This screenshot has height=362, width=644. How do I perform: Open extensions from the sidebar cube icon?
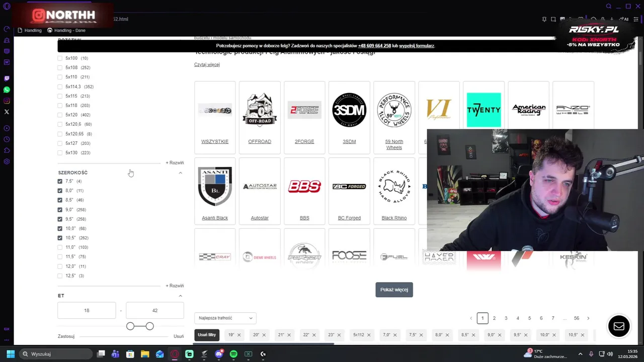coord(7,150)
